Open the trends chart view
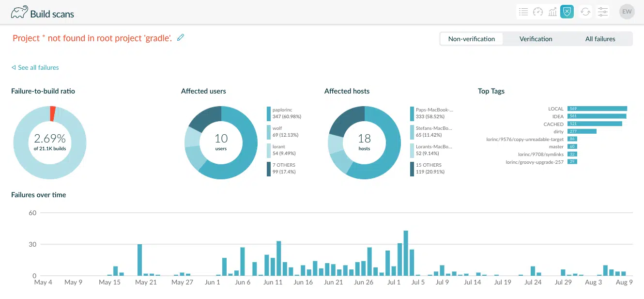This screenshot has height=299, width=644. point(552,11)
